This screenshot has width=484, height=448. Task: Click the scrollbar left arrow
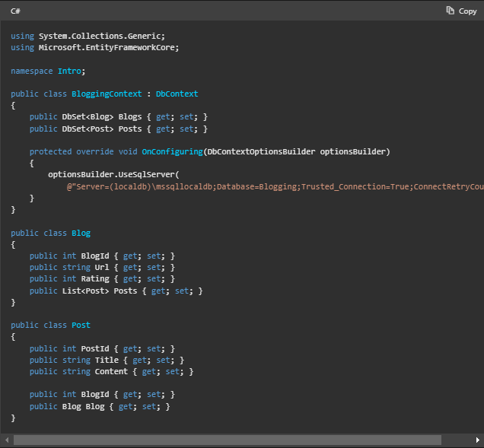pos(6,440)
